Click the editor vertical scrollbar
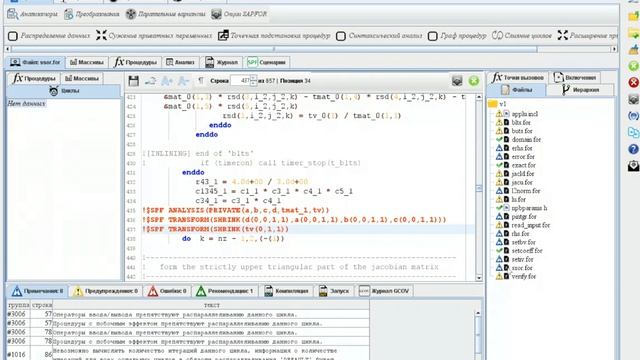This screenshot has width=640, height=360. point(479,187)
